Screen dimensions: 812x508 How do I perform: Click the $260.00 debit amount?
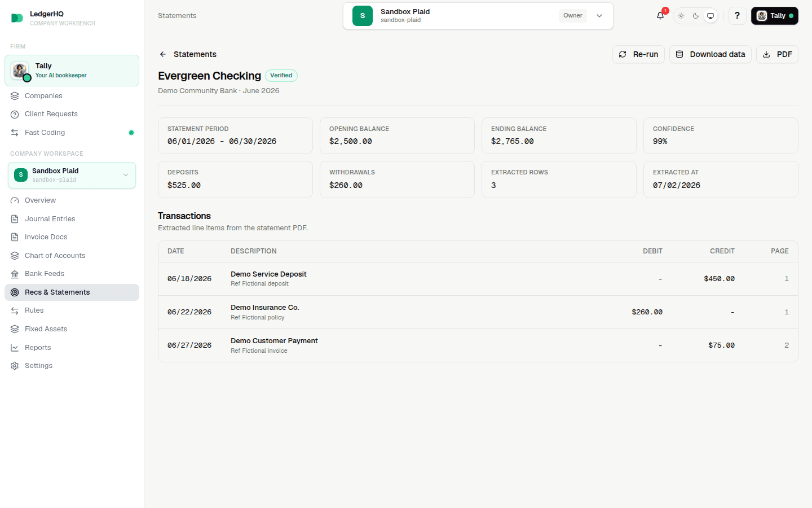tap(647, 312)
